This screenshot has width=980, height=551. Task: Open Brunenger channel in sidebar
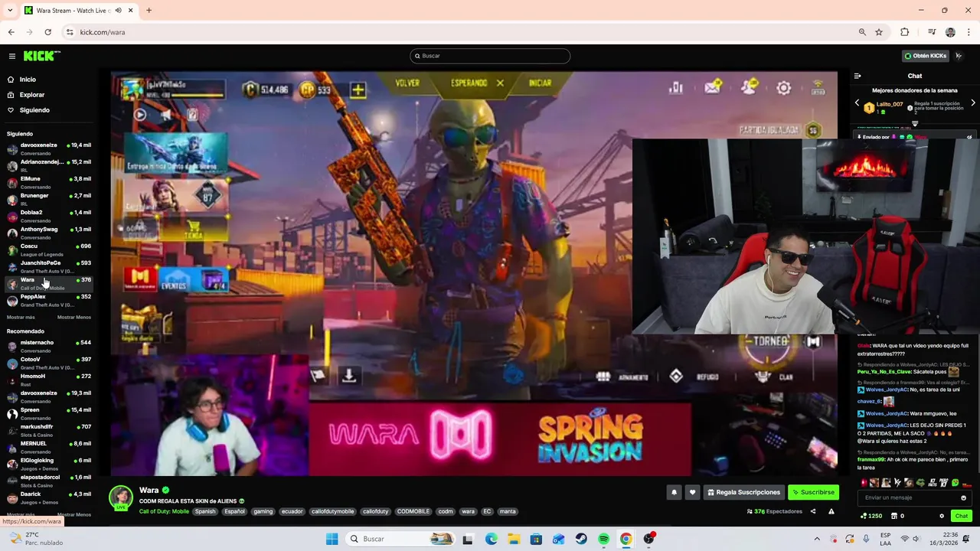[48, 199]
